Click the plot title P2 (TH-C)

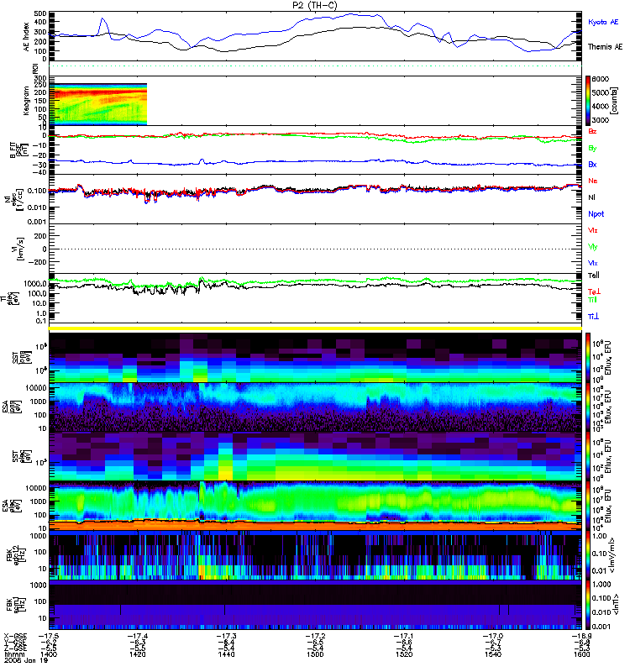click(x=314, y=5)
